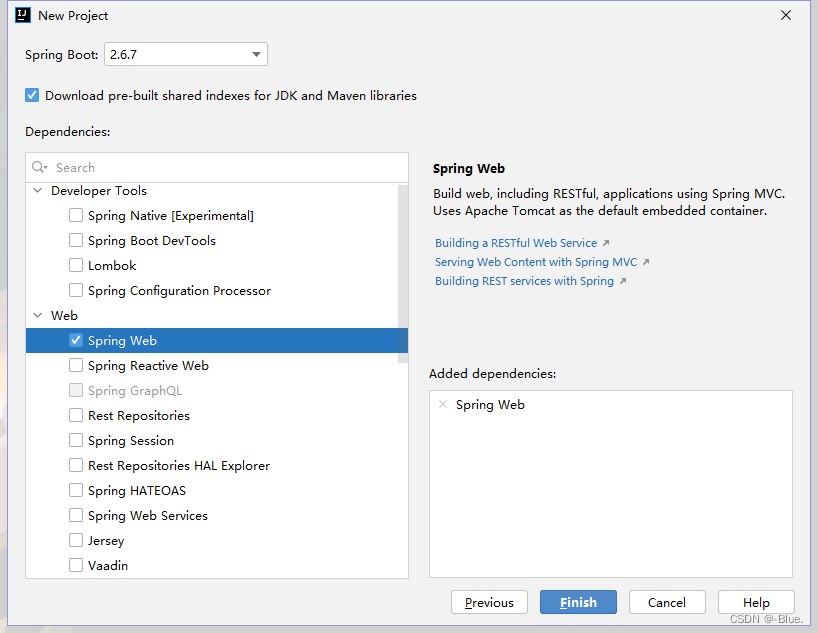Enable Spring Boot DevTools checkbox
This screenshot has width=818, height=633.
76,240
